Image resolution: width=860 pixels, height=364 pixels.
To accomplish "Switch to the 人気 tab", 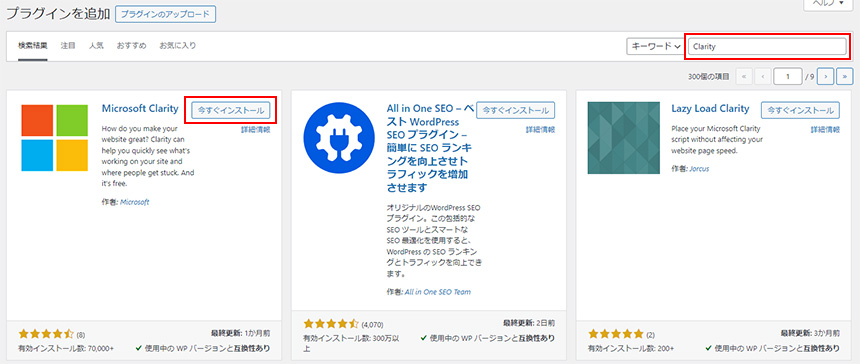I will click(96, 46).
